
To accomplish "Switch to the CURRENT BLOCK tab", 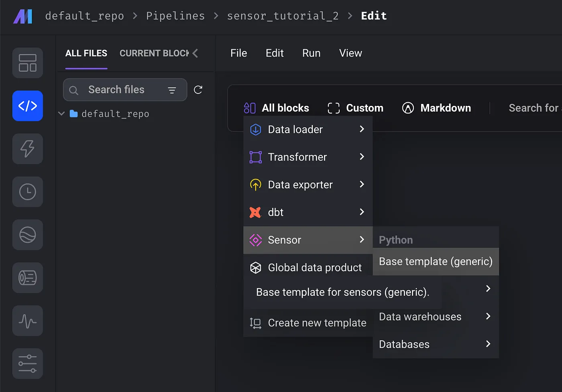I will point(154,53).
